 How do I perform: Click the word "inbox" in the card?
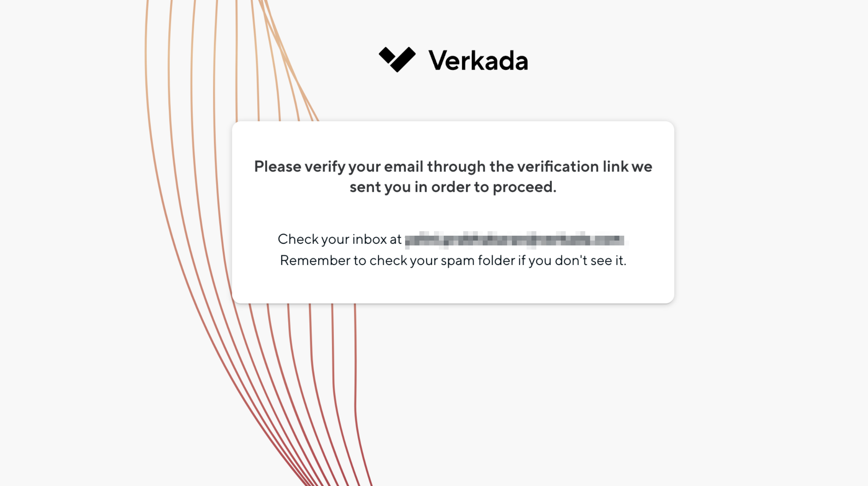click(369, 240)
